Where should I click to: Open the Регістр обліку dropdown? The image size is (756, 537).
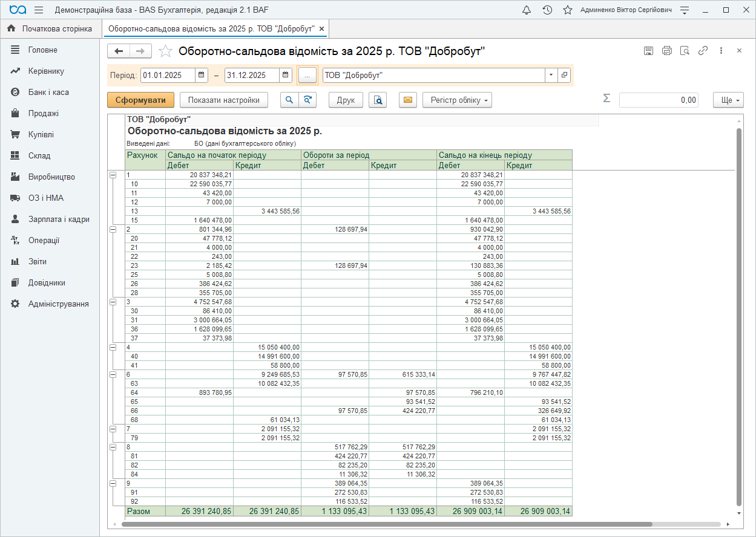[457, 100]
